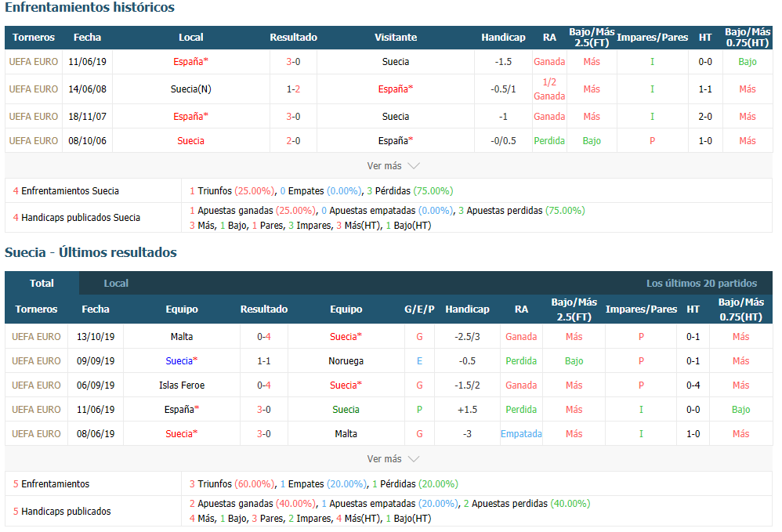The height and width of the screenshot is (532, 782).
Task: Click the 'Visitante' column header
Action: [396, 38]
